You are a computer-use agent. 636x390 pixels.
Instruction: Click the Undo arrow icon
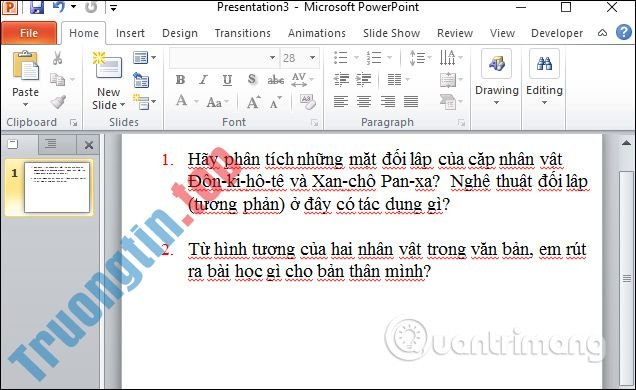click(x=59, y=7)
